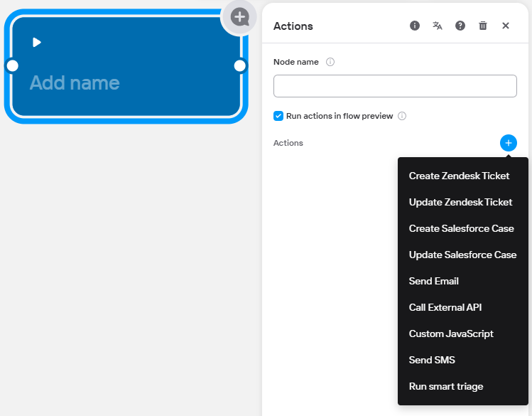532x416 pixels.
Task: Select Create Salesforce Case option
Action: [461, 228]
